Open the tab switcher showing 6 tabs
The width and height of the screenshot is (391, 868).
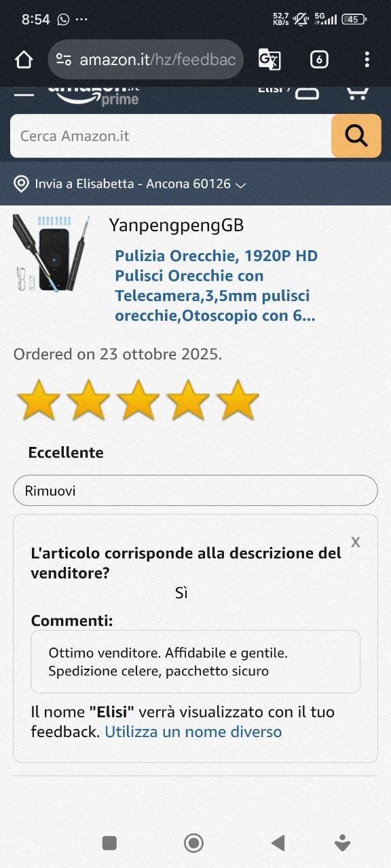319,60
